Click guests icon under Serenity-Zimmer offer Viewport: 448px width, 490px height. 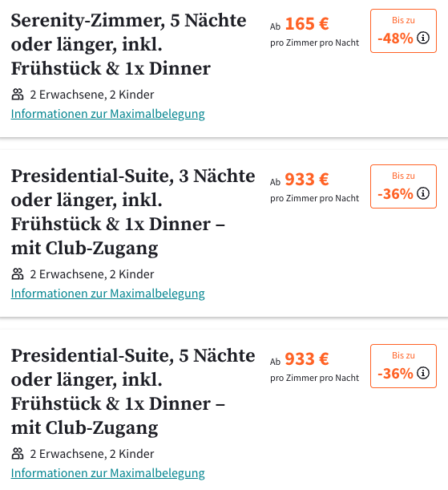[x=18, y=95]
